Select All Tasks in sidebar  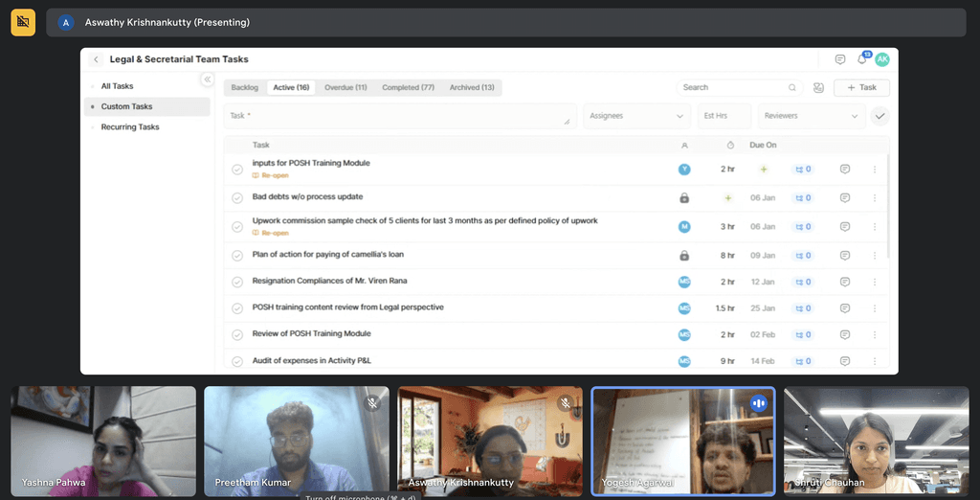point(147,86)
